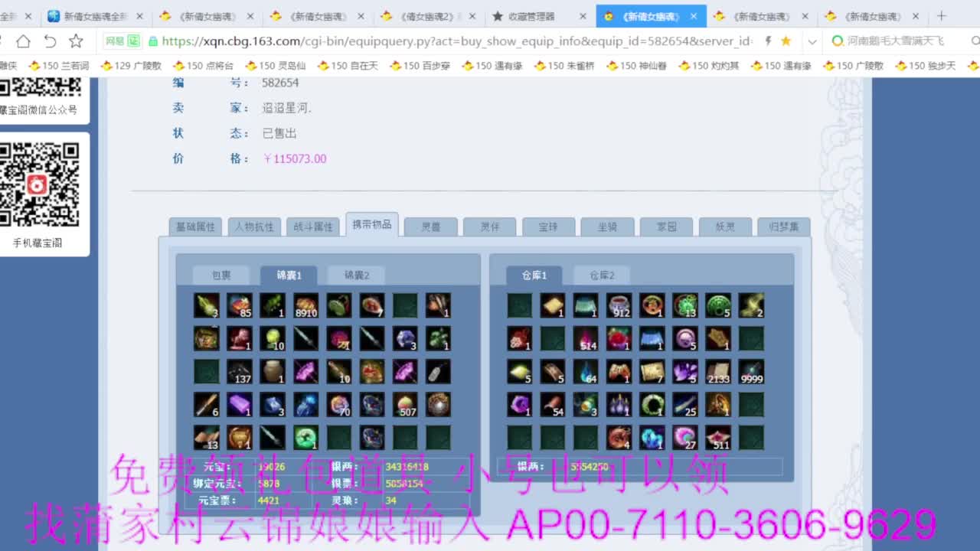The width and height of the screenshot is (980, 551).
Task: Open the 150 兰若词 bookmark
Action: pos(62,66)
